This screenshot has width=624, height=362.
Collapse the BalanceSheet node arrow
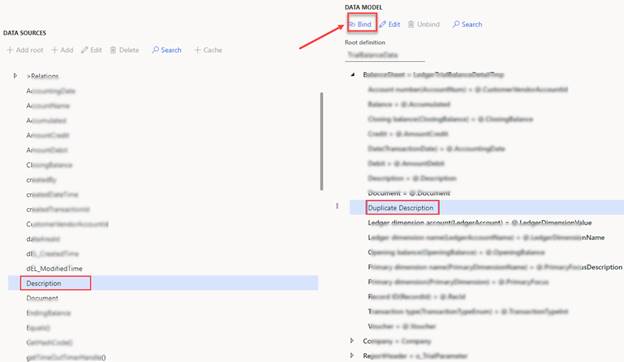coord(353,74)
